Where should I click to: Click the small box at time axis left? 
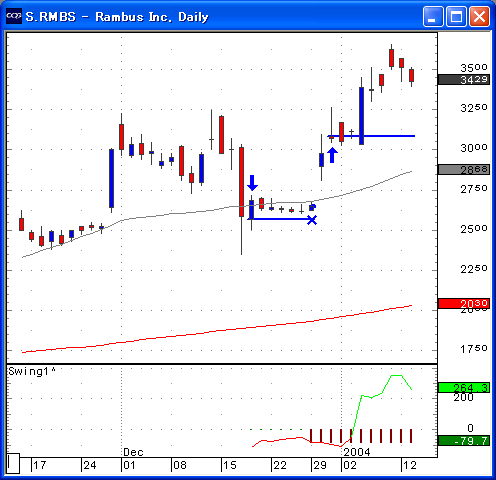tap(13, 463)
